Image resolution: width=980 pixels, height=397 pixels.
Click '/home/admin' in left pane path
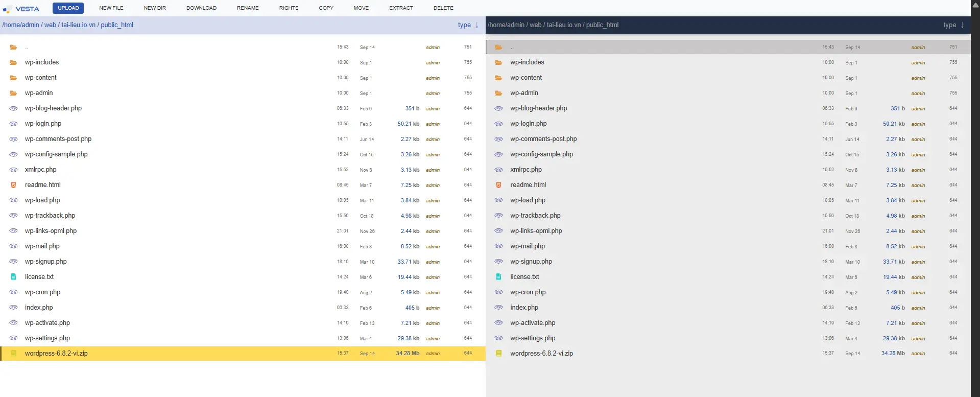pos(20,25)
